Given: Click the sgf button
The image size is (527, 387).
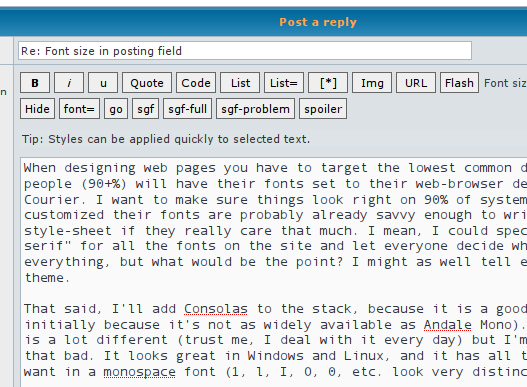Looking at the screenshot, I should pos(146,109).
